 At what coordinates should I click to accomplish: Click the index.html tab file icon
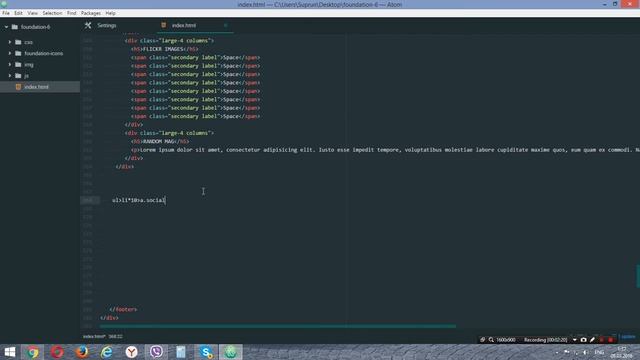[164, 25]
